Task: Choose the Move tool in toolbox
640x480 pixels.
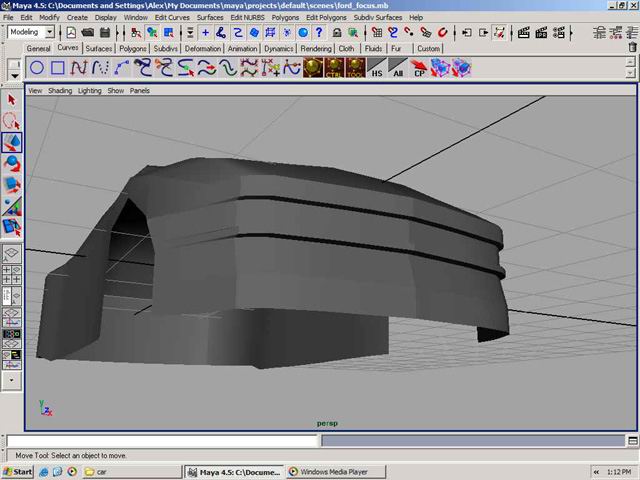Action: click(12, 142)
